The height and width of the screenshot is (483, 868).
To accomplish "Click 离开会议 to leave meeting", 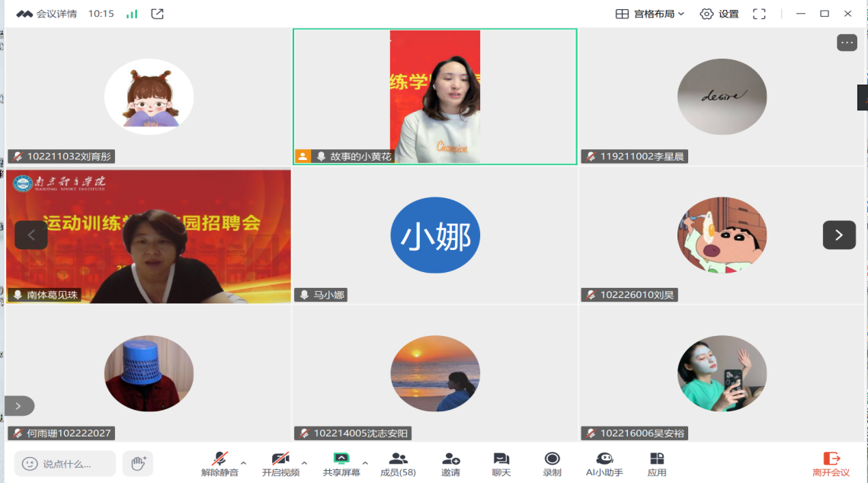I will [x=831, y=463].
